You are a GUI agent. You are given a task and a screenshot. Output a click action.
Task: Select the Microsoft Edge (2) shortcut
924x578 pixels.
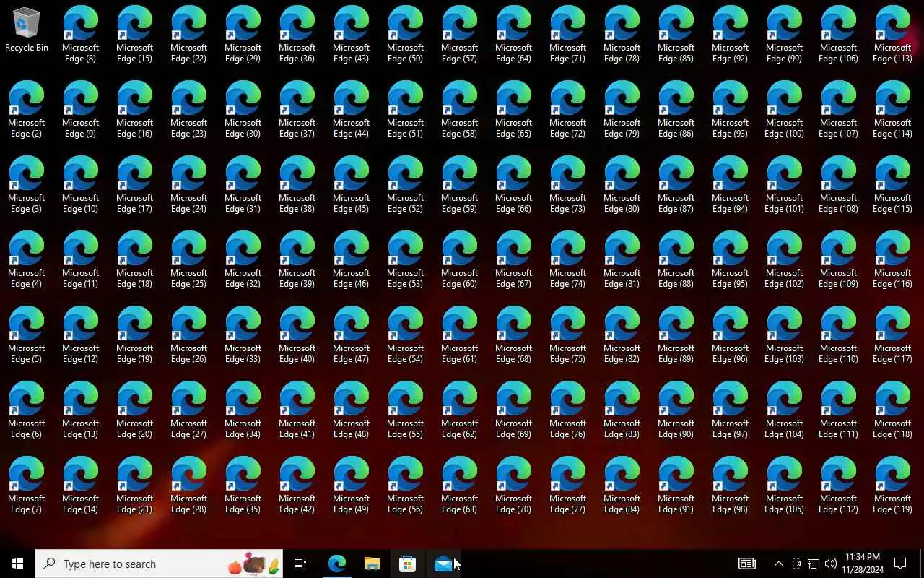[27, 110]
